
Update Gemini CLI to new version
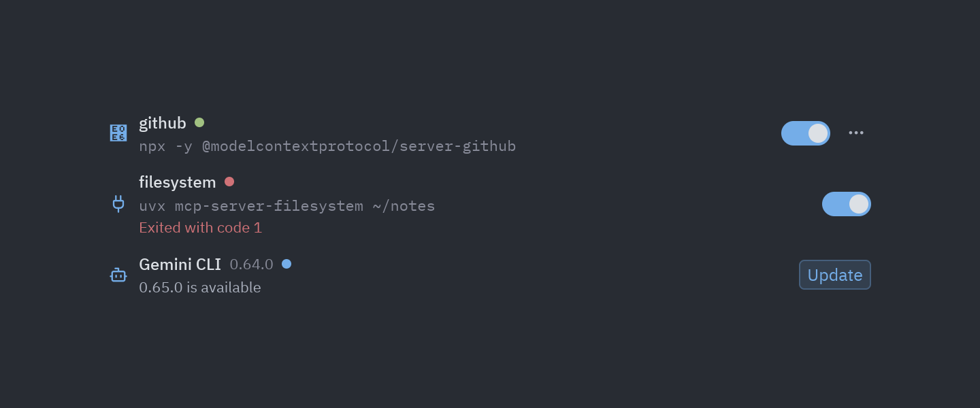(x=835, y=275)
